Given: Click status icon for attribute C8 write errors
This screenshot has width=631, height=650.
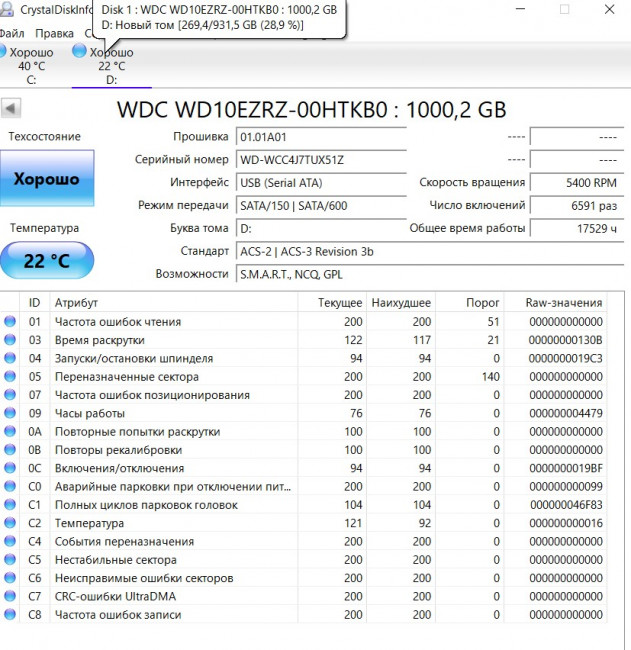Looking at the screenshot, I should 10,614.
